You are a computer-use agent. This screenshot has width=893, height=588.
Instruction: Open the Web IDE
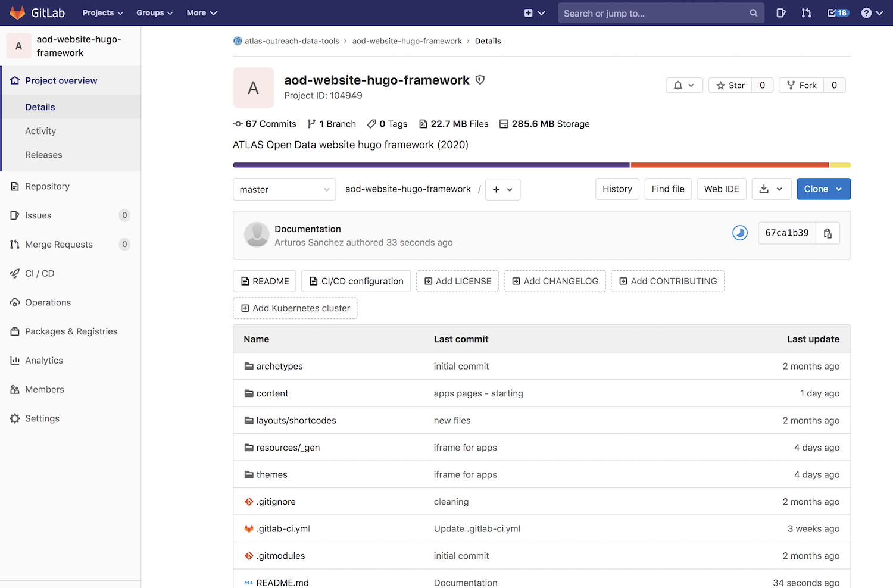722,189
